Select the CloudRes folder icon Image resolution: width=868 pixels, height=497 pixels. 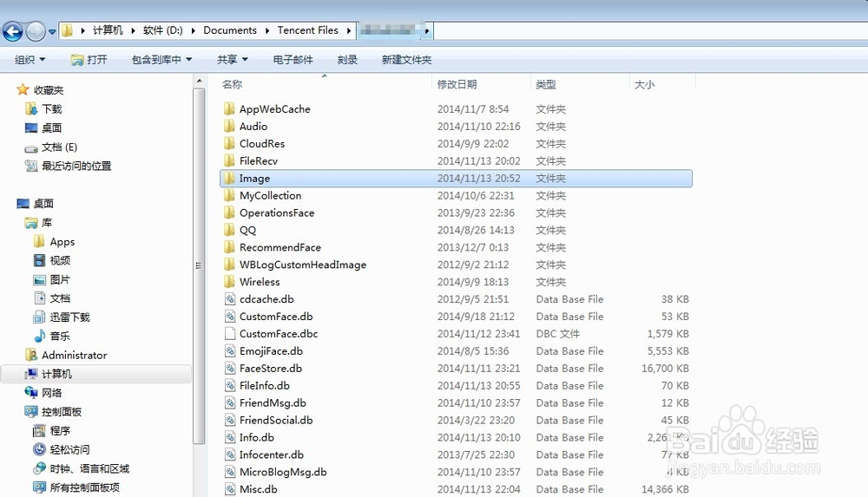point(229,143)
